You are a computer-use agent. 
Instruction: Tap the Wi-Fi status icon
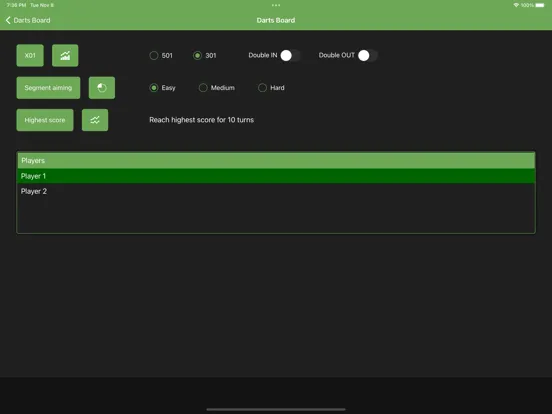coord(516,5)
